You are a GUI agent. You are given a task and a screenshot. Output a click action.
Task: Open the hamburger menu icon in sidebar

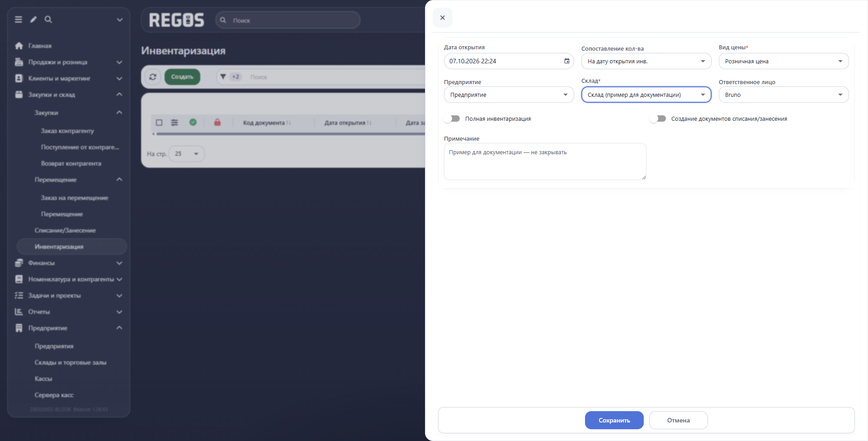(19, 19)
